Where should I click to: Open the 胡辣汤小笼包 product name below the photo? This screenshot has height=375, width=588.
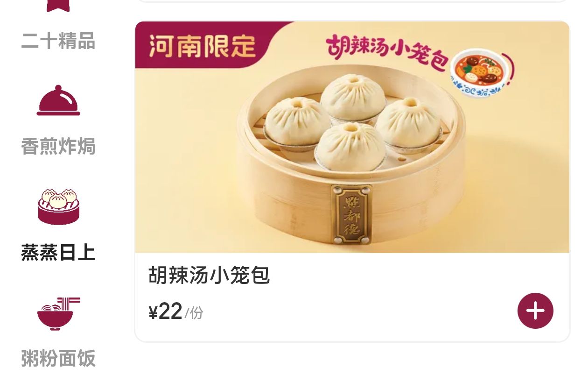[x=209, y=275]
